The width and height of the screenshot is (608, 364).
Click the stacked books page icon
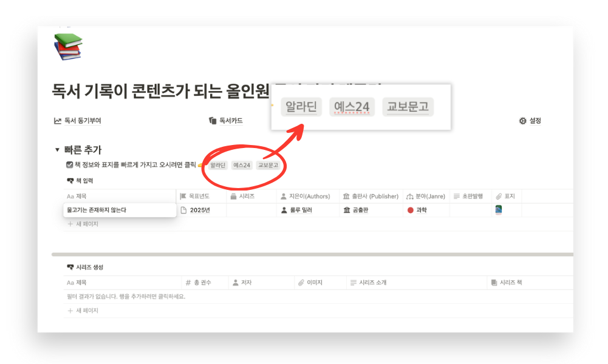[x=68, y=47]
